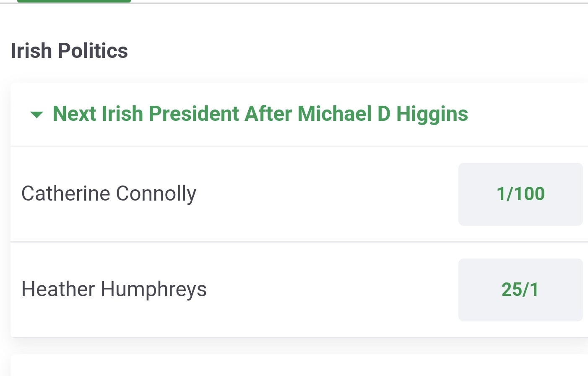Click the Next Irish President market title

click(x=260, y=114)
